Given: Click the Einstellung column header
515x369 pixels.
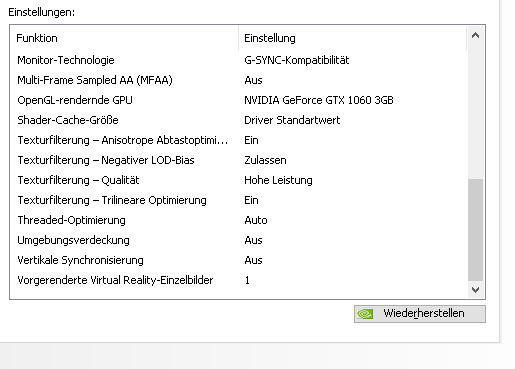Looking at the screenshot, I should tap(353, 38).
